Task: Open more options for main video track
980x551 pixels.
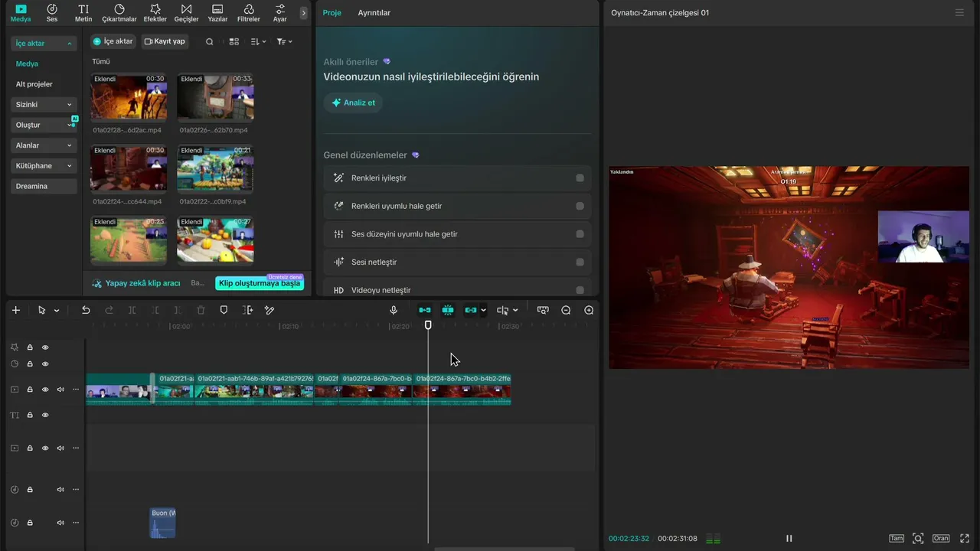Action: tap(75, 390)
